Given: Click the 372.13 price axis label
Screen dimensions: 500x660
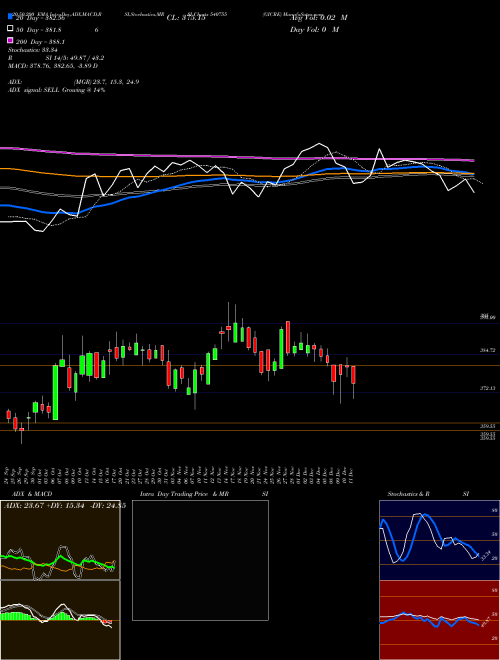Looking at the screenshot, I should tap(488, 389).
